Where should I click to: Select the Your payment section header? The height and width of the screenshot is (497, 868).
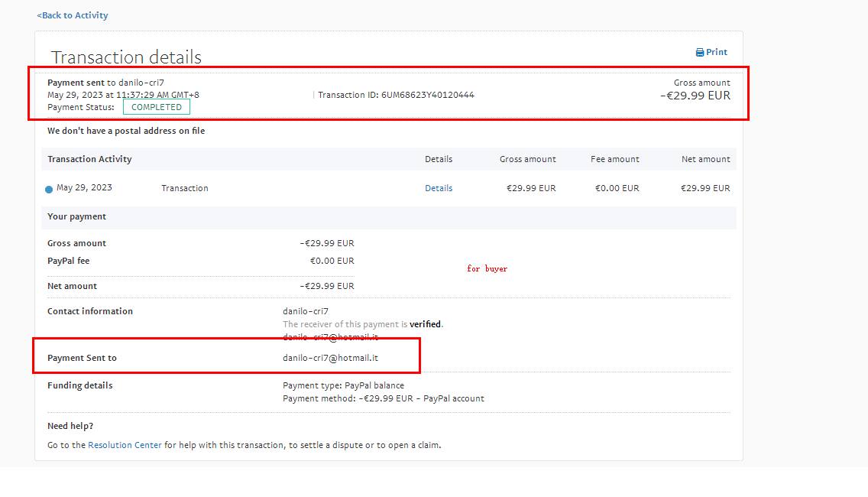76,216
